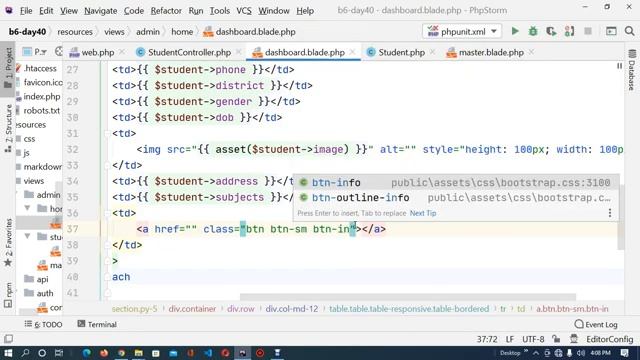This screenshot has width=640, height=360.
Task: Click the project layout button near search
Action: [x=611, y=31]
